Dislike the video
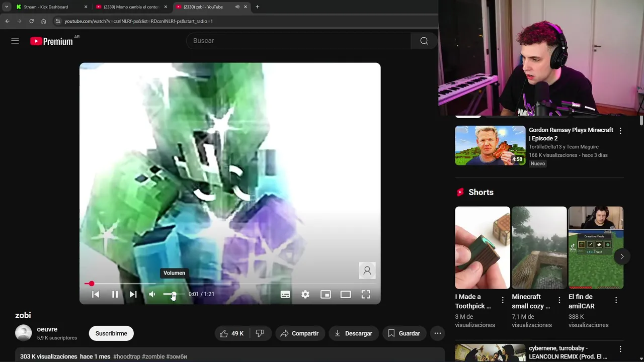This screenshot has height=362, width=644. click(260, 333)
